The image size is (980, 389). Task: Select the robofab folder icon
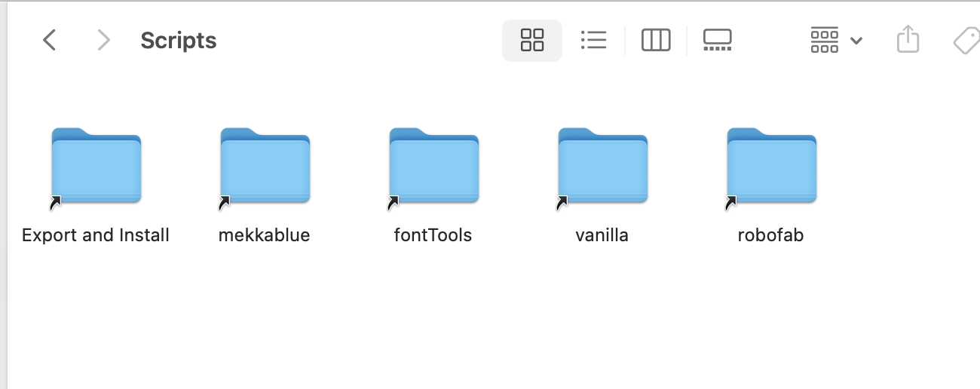[x=771, y=167]
